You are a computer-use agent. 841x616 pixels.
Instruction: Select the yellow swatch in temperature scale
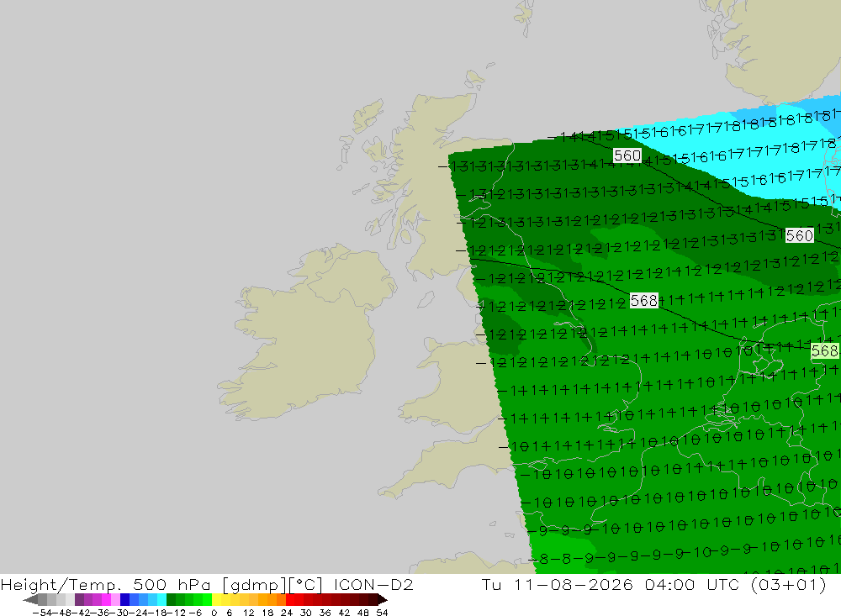point(217,599)
